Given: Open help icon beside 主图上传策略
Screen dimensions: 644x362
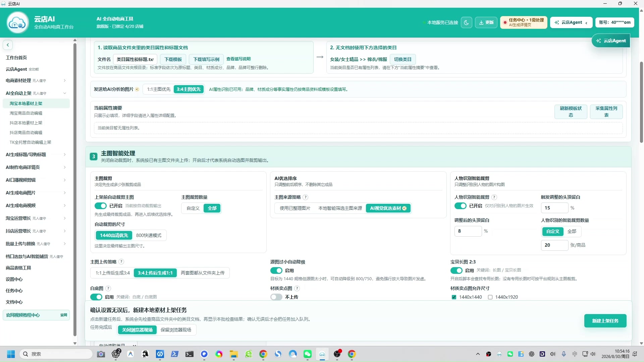Looking at the screenshot, I should 121,262.
